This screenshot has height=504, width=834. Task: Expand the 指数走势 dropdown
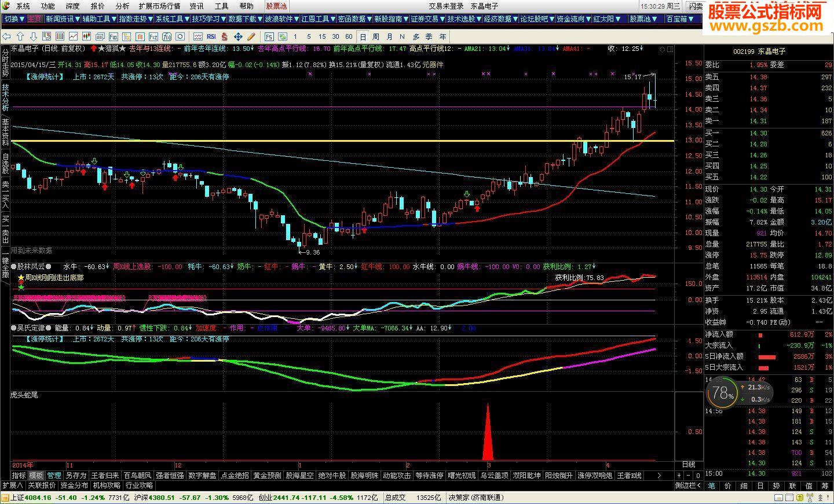136,19
